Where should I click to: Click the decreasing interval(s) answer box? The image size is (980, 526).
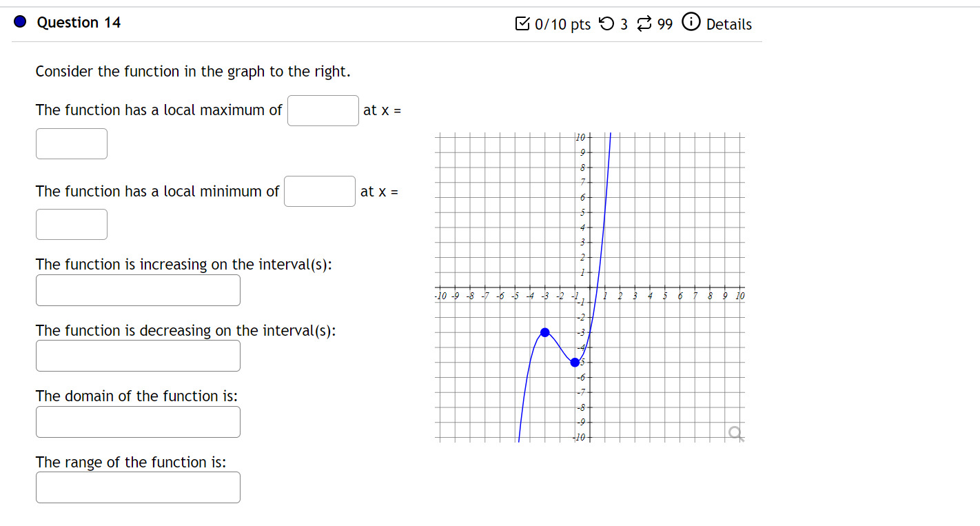coord(138,356)
